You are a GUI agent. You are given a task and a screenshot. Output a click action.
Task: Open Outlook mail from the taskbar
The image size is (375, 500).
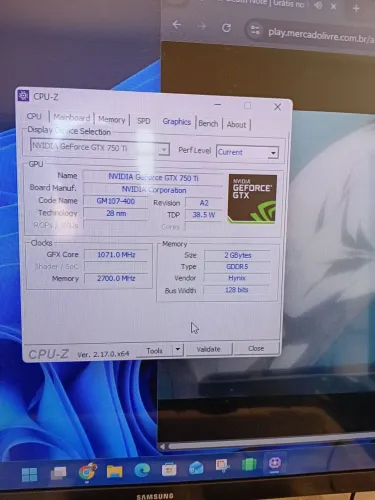pyautogui.click(x=196, y=467)
